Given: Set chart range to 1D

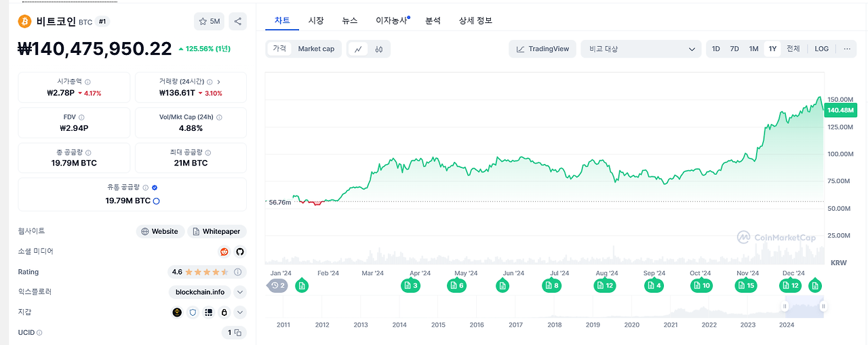Looking at the screenshot, I should [x=716, y=49].
